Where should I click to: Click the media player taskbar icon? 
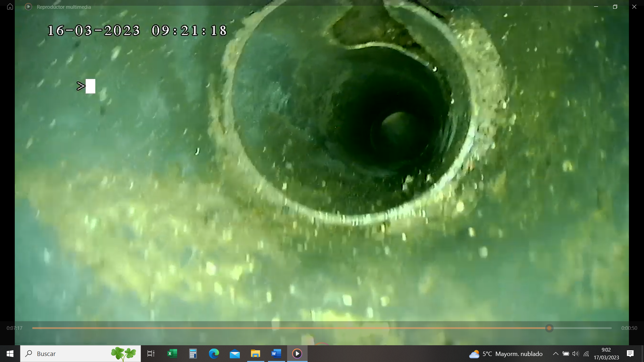(297, 354)
